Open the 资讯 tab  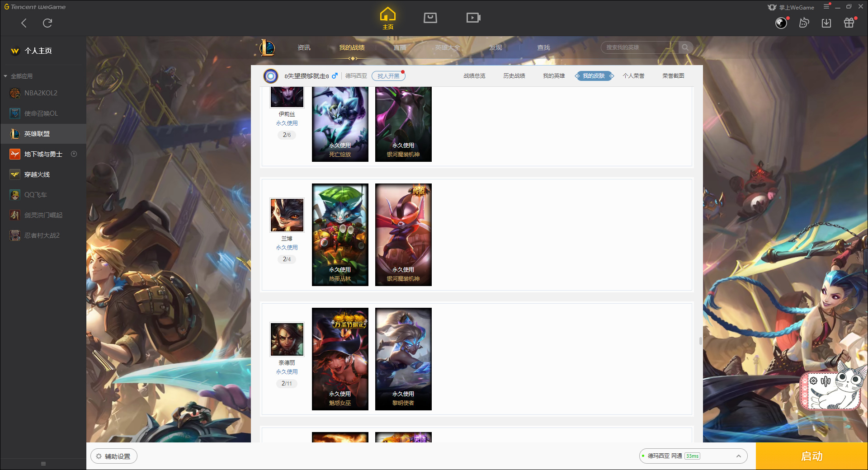click(x=304, y=47)
